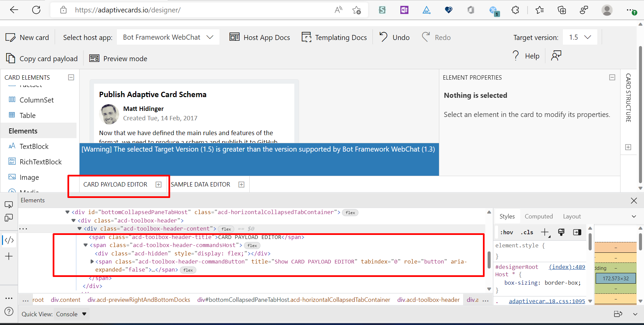
Task: Open the Extensions puzzle piece icon
Action: point(515,10)
